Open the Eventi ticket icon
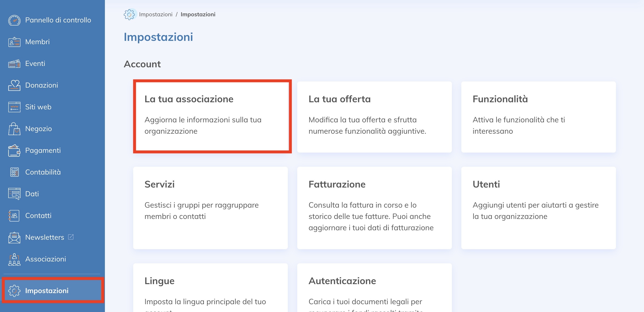The image size is (644, 312). click(14, 64)
